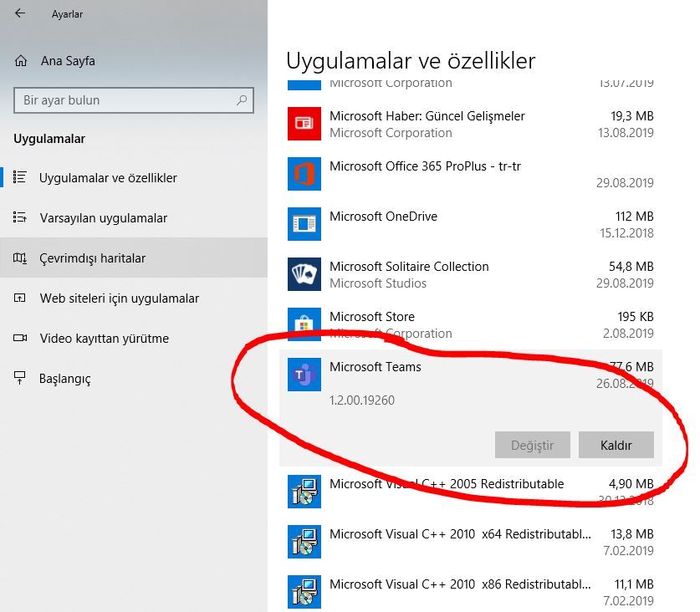Open the Ana Sayfa home icon
Viewport: 700px width, 612px height.
(21, 61)
